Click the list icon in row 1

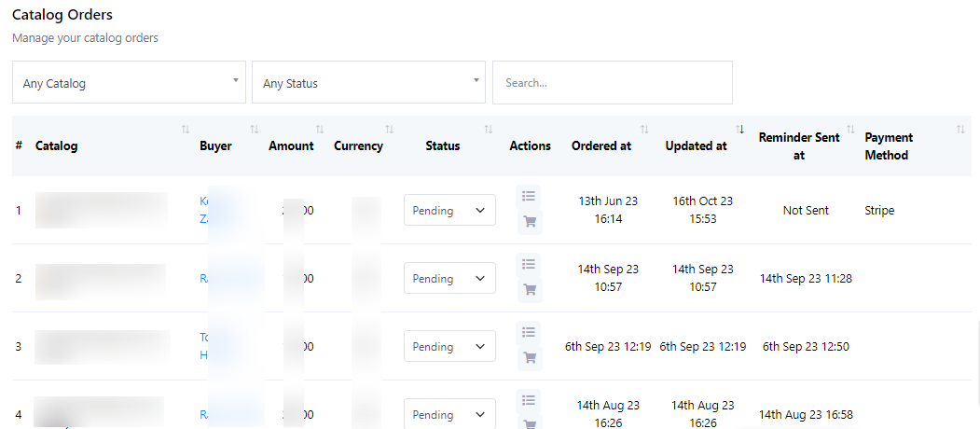click(529, 196)
